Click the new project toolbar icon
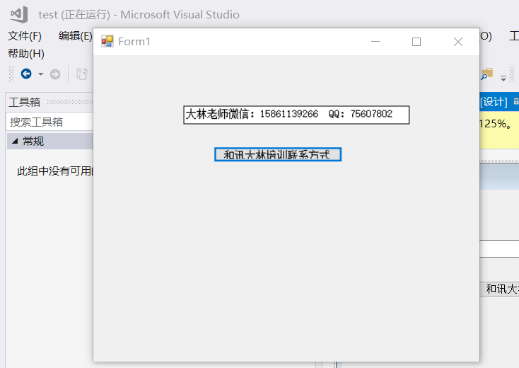519x368 pixels. (x=81, y=74)
